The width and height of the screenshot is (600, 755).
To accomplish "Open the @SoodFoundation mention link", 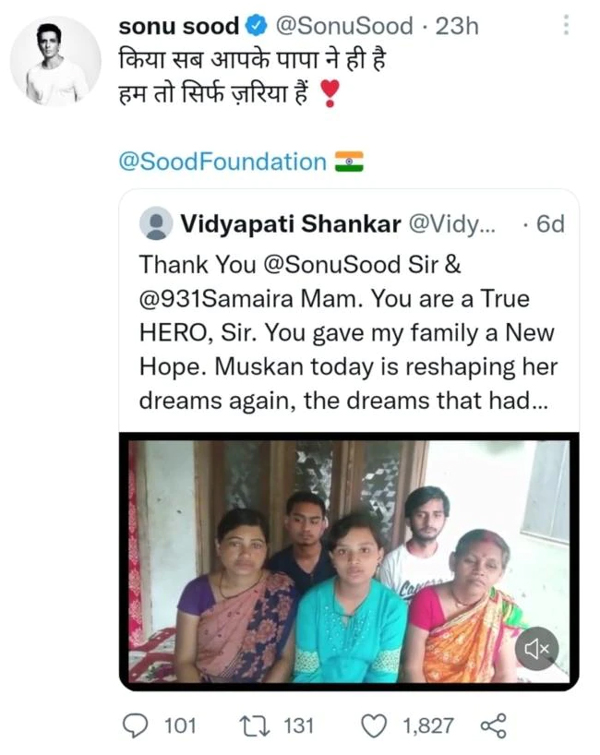I will pyautogui.click(x=223, y=162).
